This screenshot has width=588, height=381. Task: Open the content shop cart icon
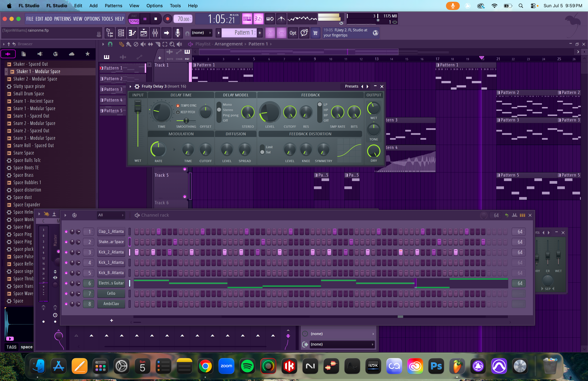315,33
